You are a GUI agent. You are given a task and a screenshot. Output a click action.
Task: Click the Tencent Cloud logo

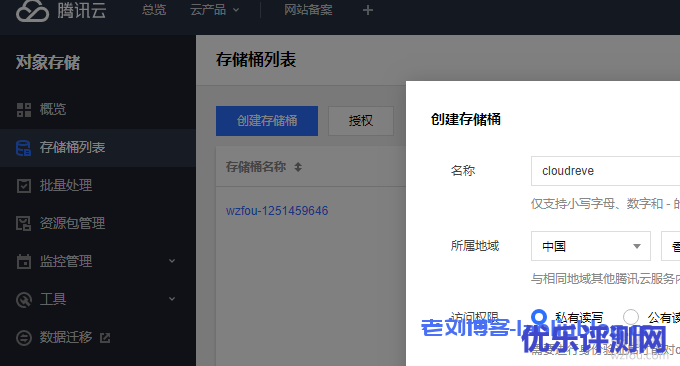pos(61,10)
